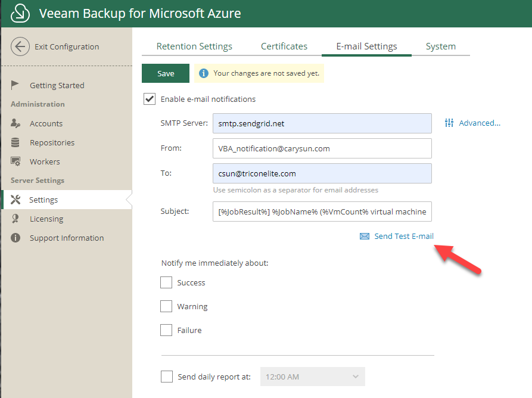Click the Send Test E-mail link
The image size is (532, 398).
tap(404, 236)
